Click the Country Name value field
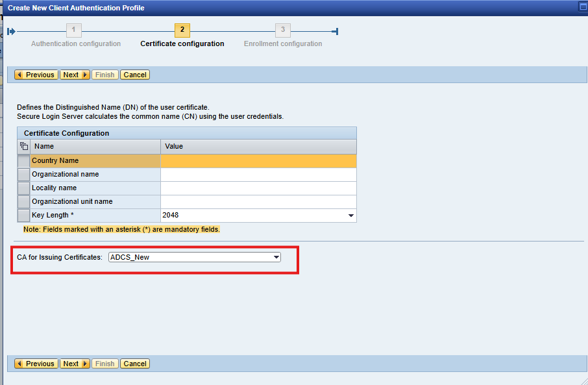 258,161
